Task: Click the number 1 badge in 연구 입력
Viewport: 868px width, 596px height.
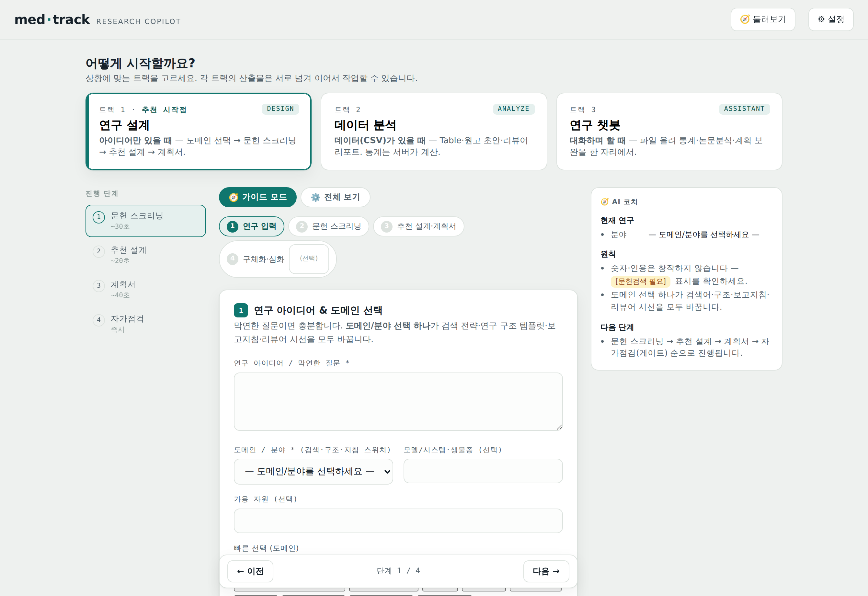Action: pyautogui.click(x=232, y=226)
